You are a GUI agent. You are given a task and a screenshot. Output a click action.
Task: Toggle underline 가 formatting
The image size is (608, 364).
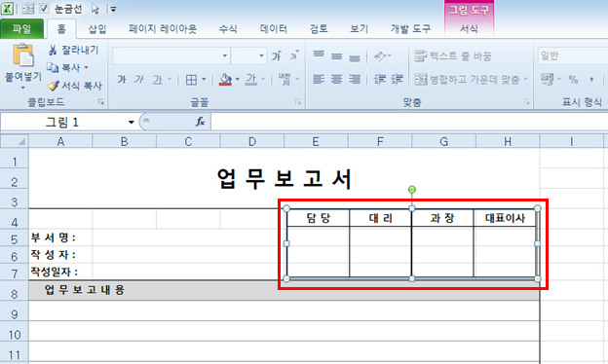[x=158, y=80]
